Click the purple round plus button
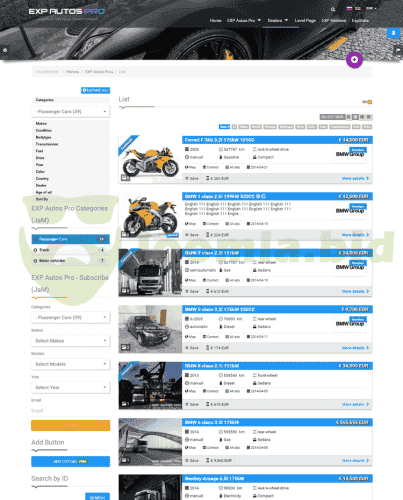This screenshot has width=403, height=500. 354,60
